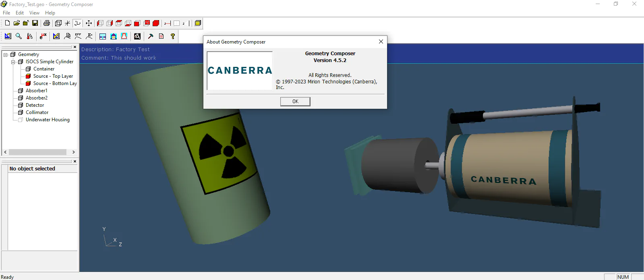Image resolution: width=644 pixels, height=280 pixels.
Task: Select Absorber2 in the geometry tree
Action: 37,98
